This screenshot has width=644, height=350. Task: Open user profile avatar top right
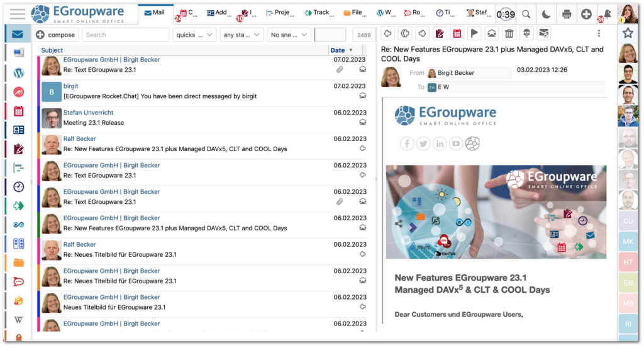629,14
